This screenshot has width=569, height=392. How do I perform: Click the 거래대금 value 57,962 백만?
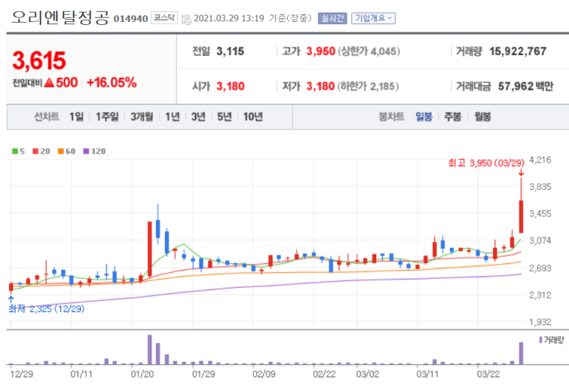(526, 86)
